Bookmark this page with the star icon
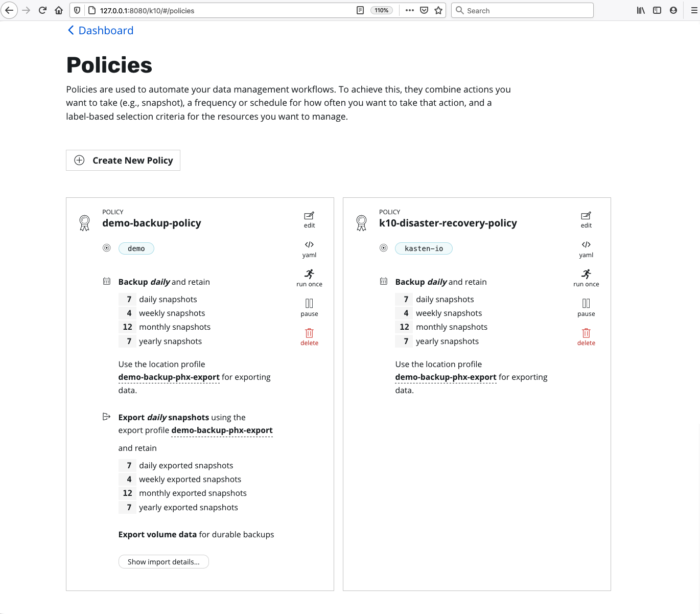The height and width of the screenshot is (614, 700). (x=438, y=10)
